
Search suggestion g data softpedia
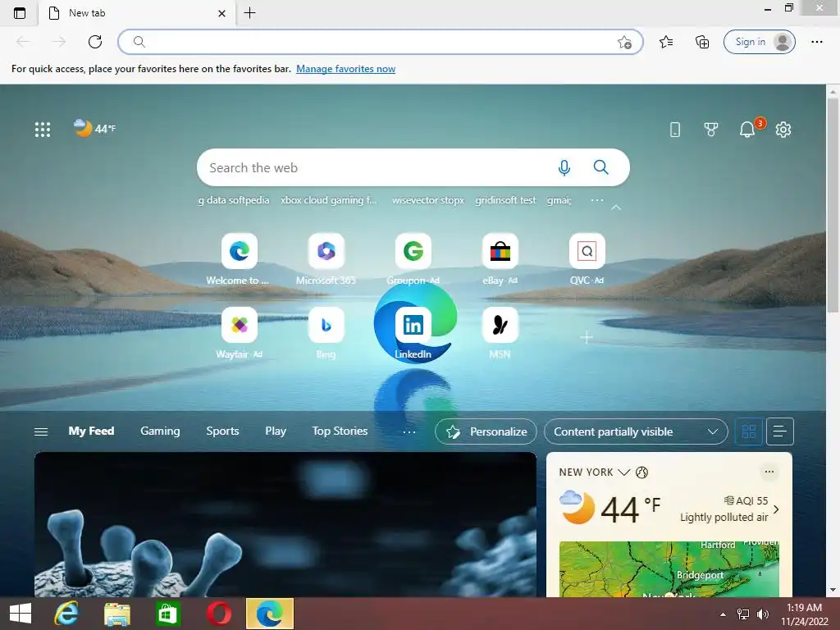click(234, 200)
